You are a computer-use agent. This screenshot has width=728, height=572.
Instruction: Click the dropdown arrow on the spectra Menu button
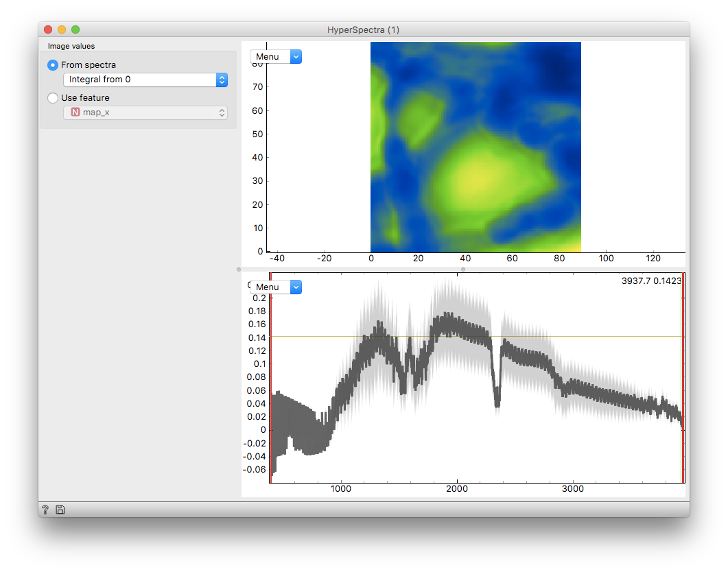[296, 287]
